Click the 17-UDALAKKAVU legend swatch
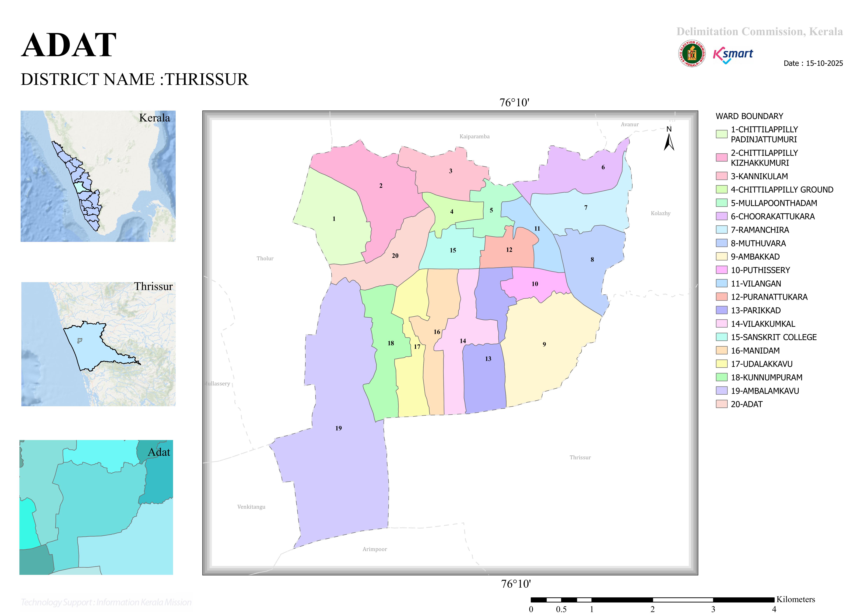 point(722,364)
